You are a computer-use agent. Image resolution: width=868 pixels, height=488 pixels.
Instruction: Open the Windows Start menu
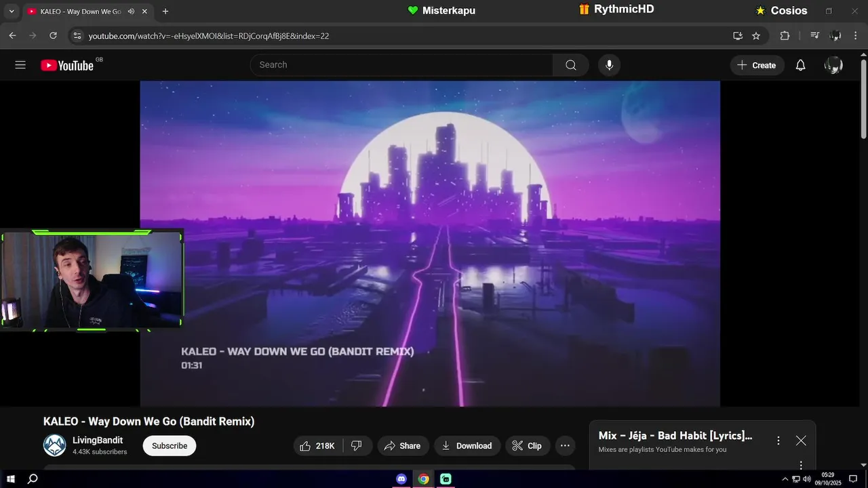[x=11, y=479]
